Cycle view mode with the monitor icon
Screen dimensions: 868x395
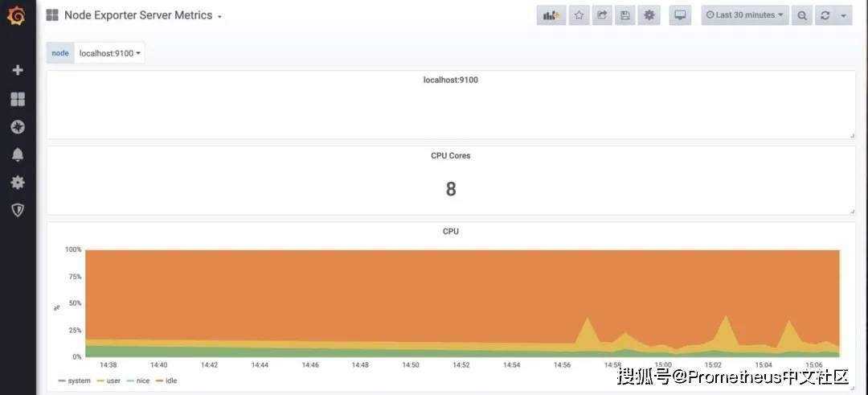coord(680,15)
